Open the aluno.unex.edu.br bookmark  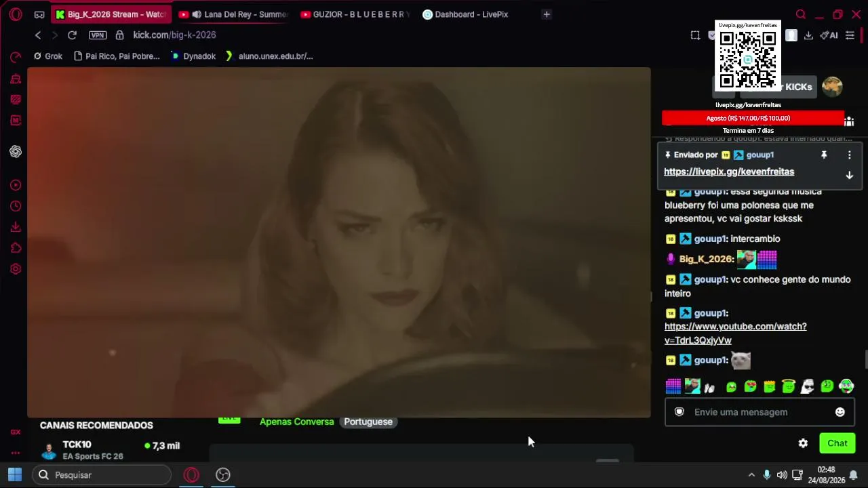point(269,56)
